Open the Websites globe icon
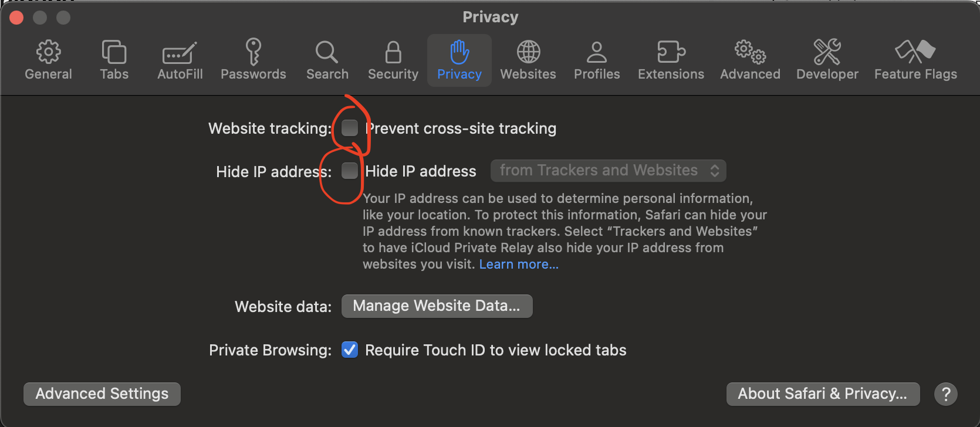 (x=528, y=53)
